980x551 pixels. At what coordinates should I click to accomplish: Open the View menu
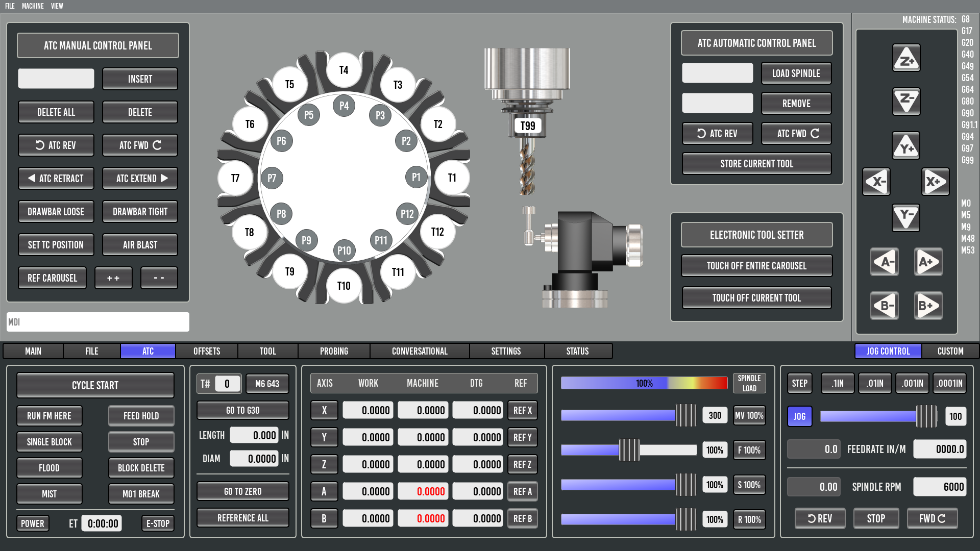coord(57,6)
